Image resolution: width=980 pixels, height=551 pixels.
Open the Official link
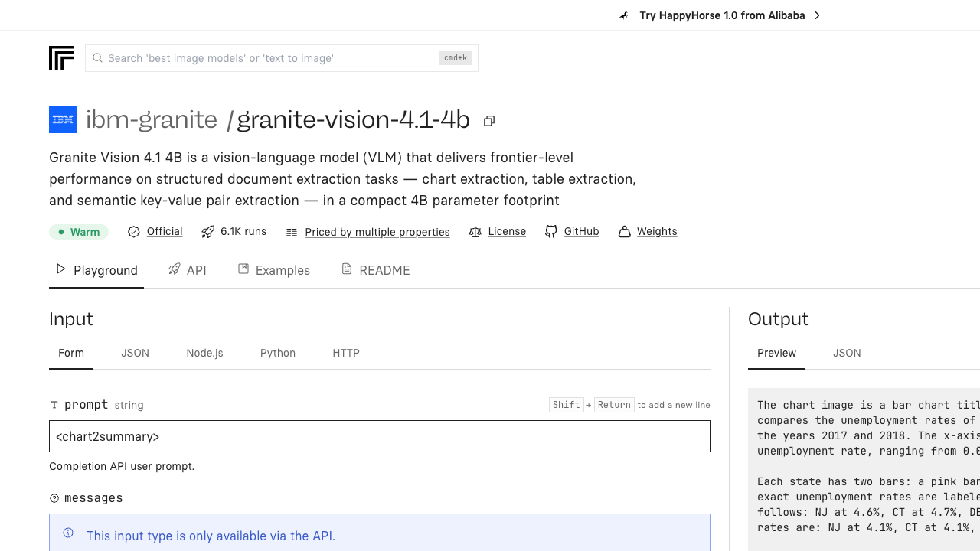pyautogui.click(x=165, y=231)
